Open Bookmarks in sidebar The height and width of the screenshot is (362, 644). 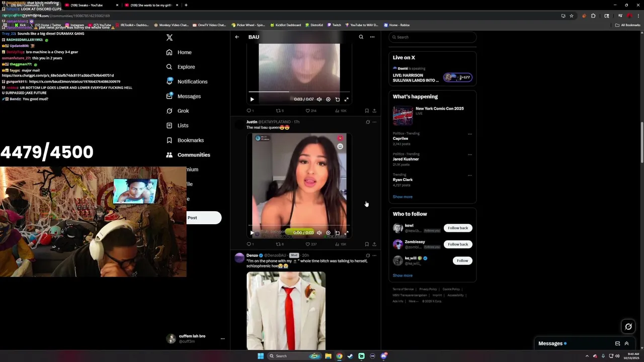click(x=185, y=140)
